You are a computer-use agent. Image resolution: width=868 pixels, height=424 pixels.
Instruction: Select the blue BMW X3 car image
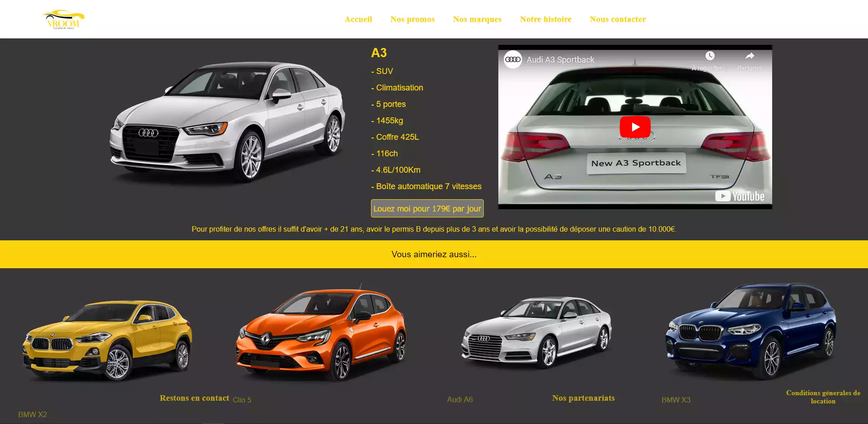751,331
